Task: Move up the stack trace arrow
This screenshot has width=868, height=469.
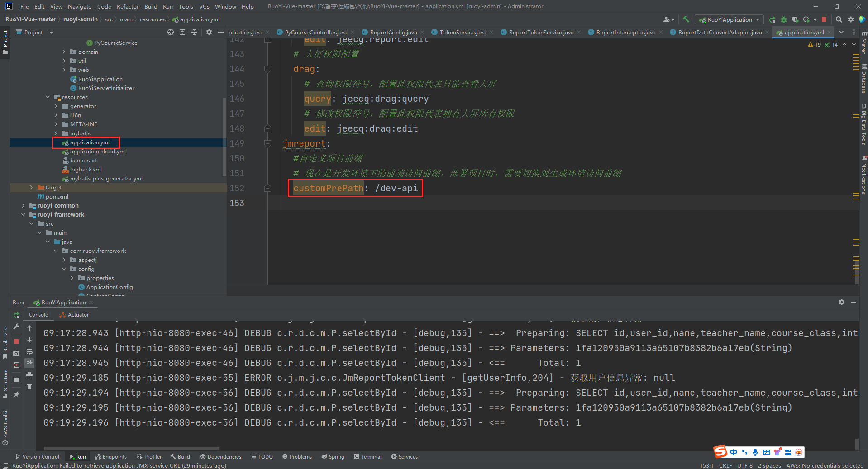Action: (x=29, y=328)
